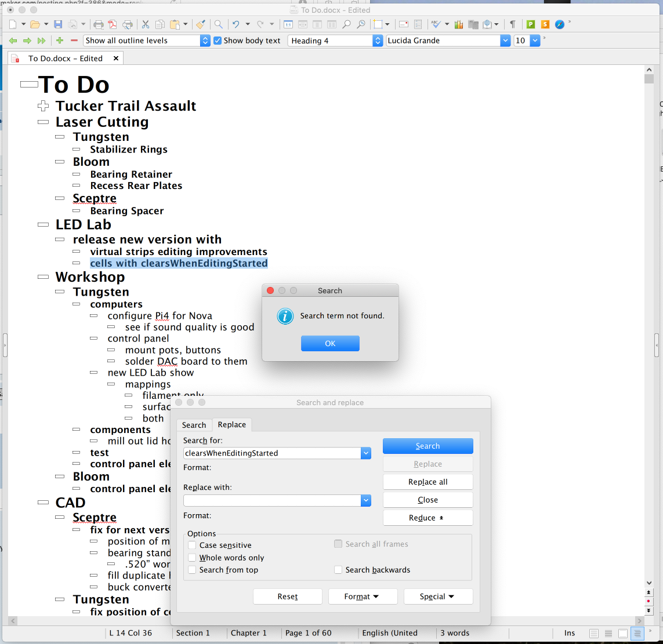The width and height of the screenshot is (663, 644).
Task: Uncheck the Show body text checkbox
Action: point(218,41)
